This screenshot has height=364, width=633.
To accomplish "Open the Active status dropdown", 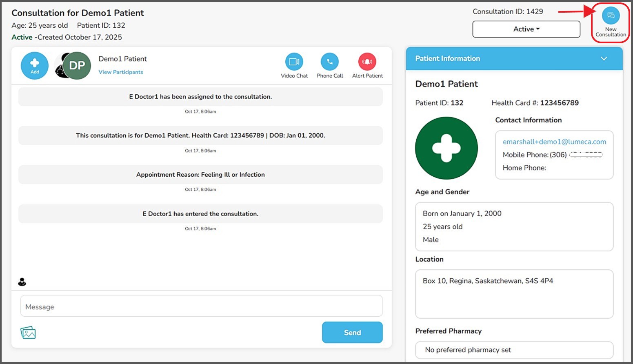I will (x=526, y=29).
